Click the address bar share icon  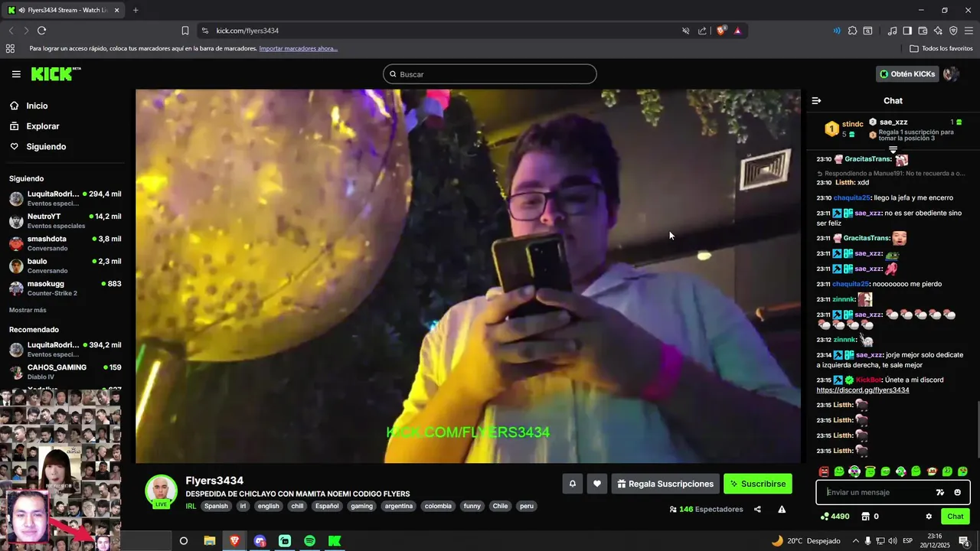coord(702,31)
